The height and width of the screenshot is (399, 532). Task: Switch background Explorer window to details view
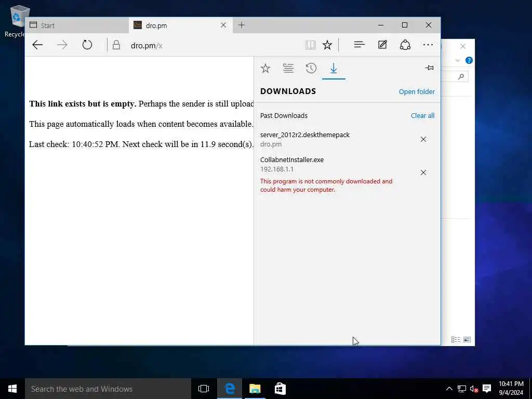pyautogui.click(x=456, y=340)
